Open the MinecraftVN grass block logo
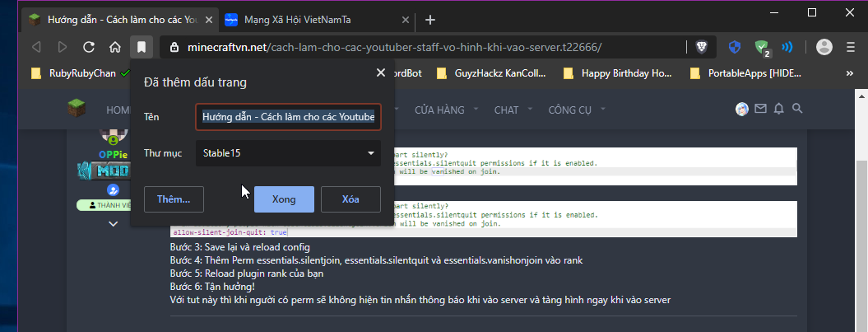The width and height of the screenshot is (868, 332). point(77,108)
